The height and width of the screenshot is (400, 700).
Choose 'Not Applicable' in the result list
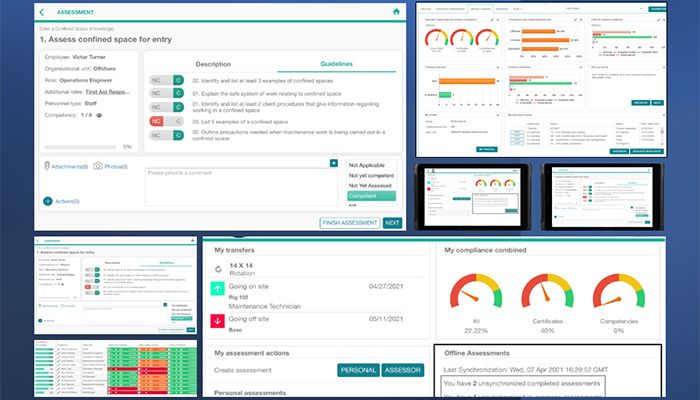(367, 165)
